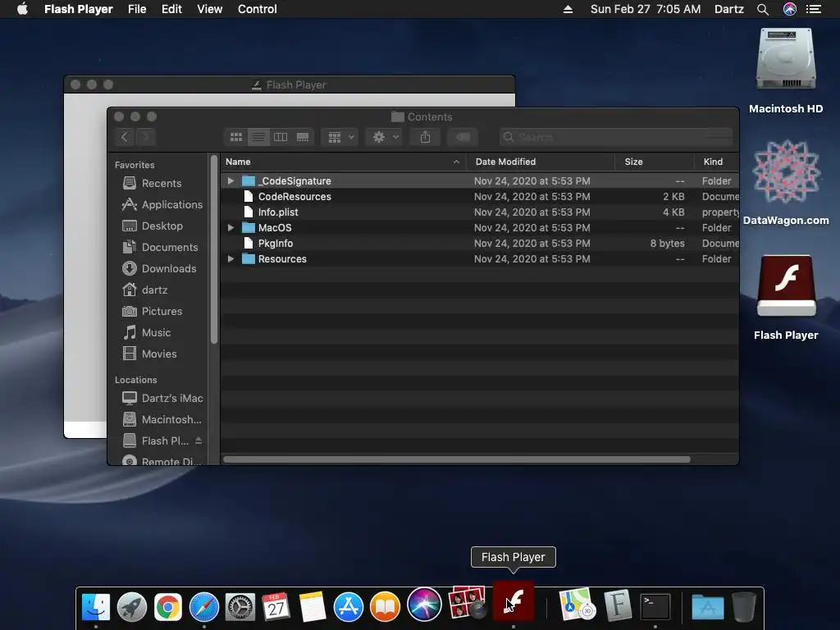The image size is (840, 630).
Task: Open Notification Center in menu bar
Action: pyautogui.click(x=814, y=9)
